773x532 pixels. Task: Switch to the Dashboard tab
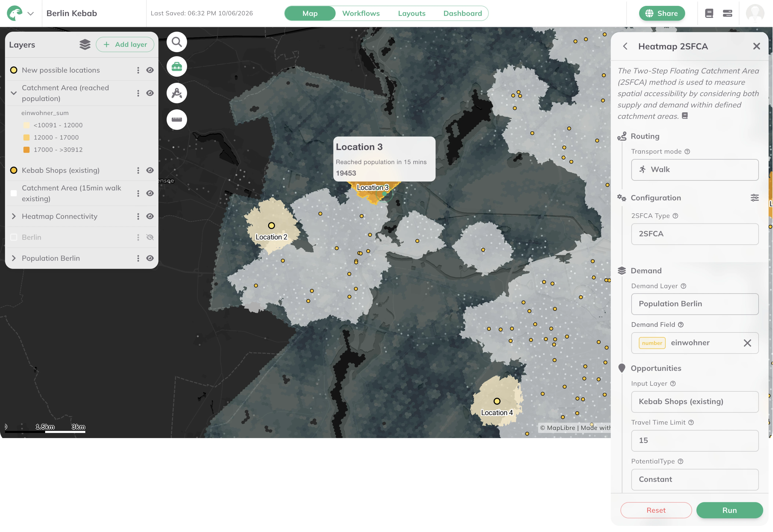(x=462, y=13)
